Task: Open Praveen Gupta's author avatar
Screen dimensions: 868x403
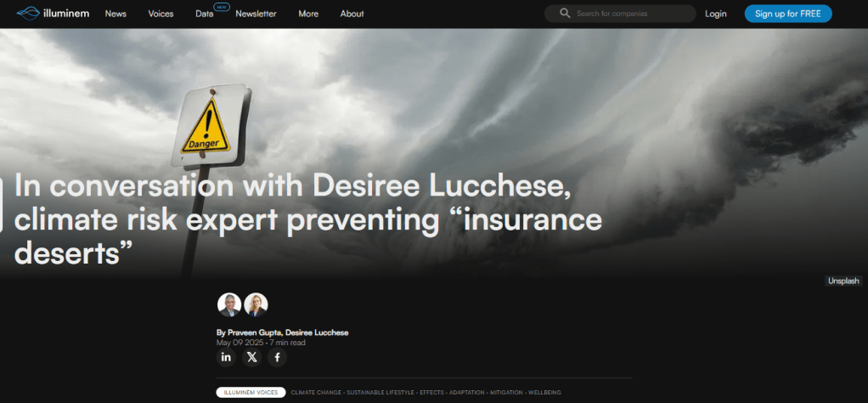Action: pyautogui.click(x=229, y=304)
